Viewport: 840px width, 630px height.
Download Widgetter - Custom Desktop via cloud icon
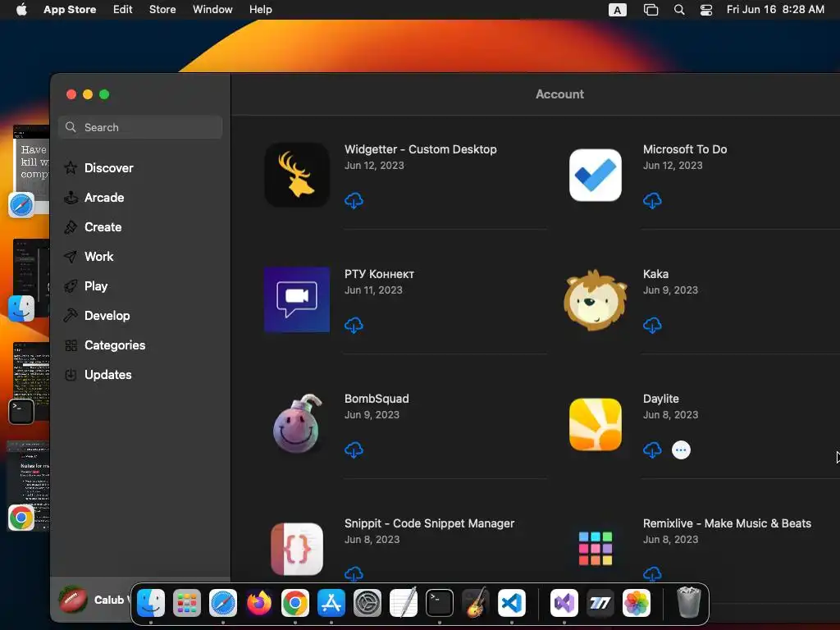click(x=354, y=201)
